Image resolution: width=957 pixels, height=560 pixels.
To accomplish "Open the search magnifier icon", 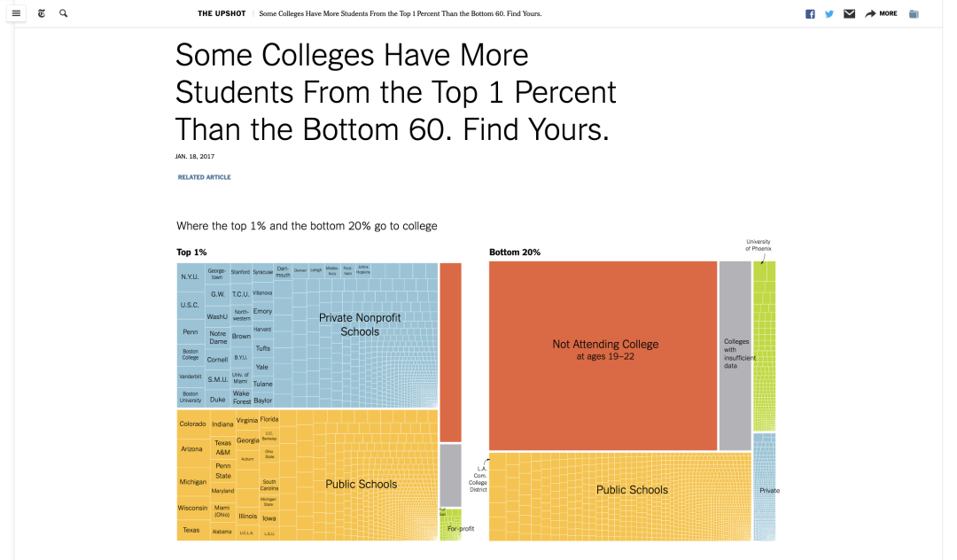I will pos(63,13).
